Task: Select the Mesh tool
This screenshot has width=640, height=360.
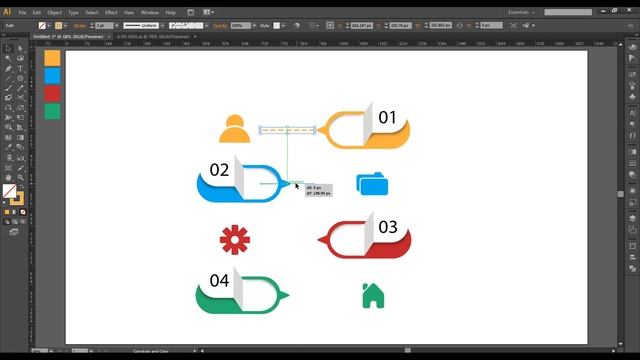Action: pyautogui.click(x=8, y=138)
